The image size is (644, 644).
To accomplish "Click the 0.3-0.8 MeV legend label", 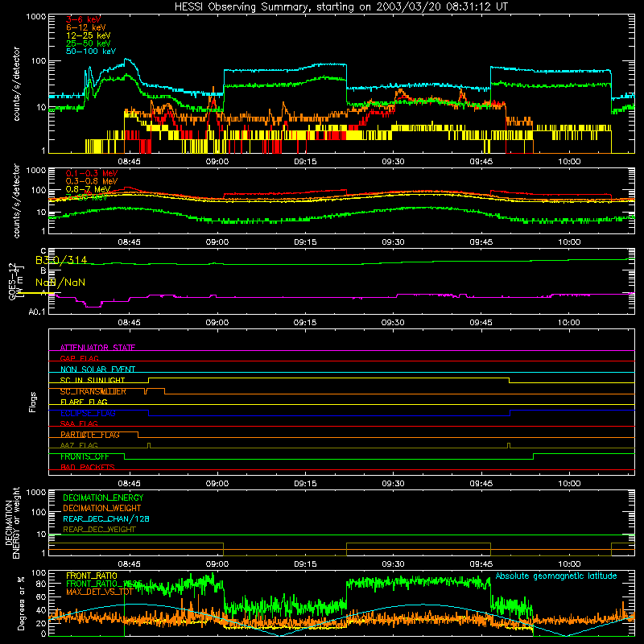I will (x=92, y=181).
